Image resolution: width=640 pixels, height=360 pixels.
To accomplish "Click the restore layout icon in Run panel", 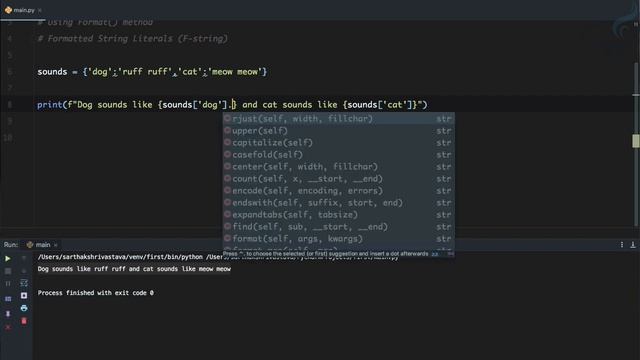I will point(8,299).
